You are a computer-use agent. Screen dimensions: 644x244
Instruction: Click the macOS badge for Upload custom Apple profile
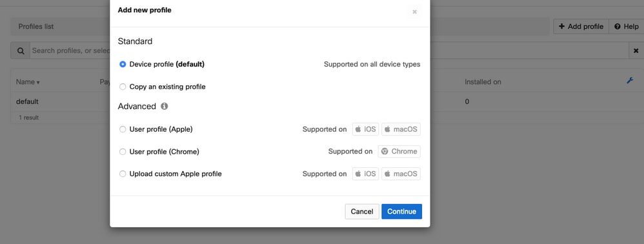click(401, 174)
